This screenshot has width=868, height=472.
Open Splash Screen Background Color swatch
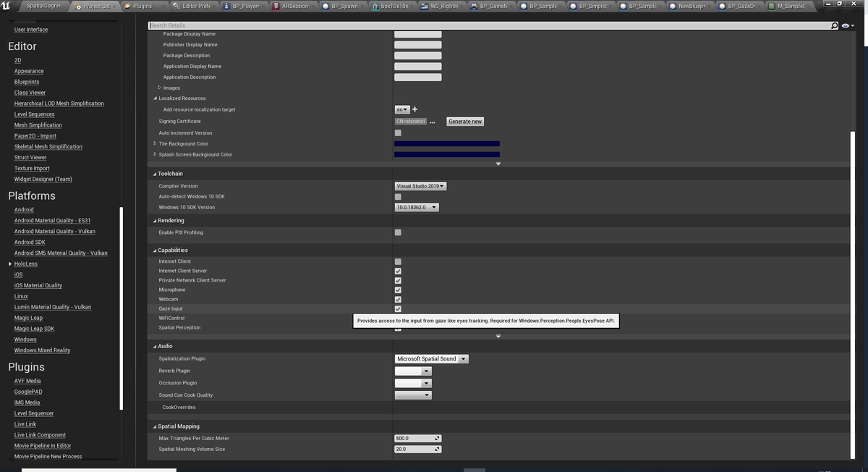click(x=447, y=154)
